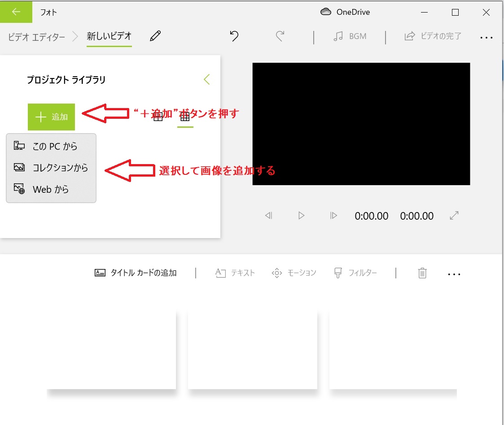The height and width of the screenshot is (425, 504).
Task: Add a title card to the video
Action: 136,273
